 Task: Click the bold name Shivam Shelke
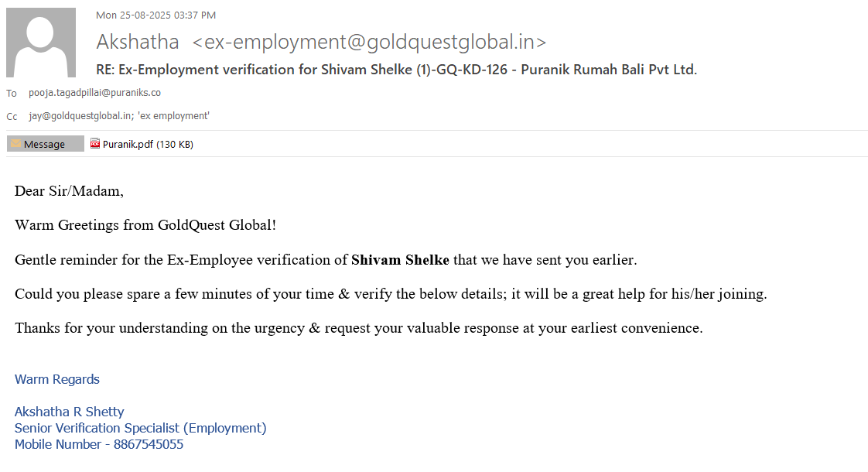point(400,260)
